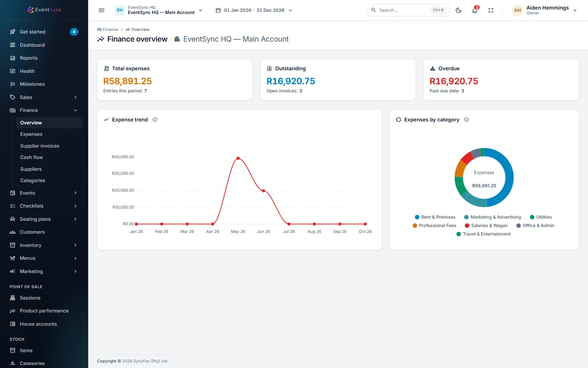Click the EventSync logo

(x=44, y=10)
